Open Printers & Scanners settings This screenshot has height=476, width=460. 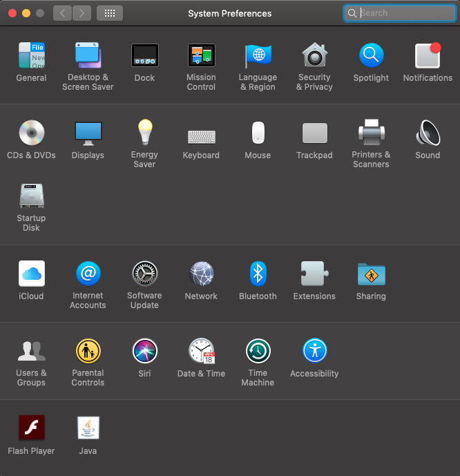pos(371,133)
